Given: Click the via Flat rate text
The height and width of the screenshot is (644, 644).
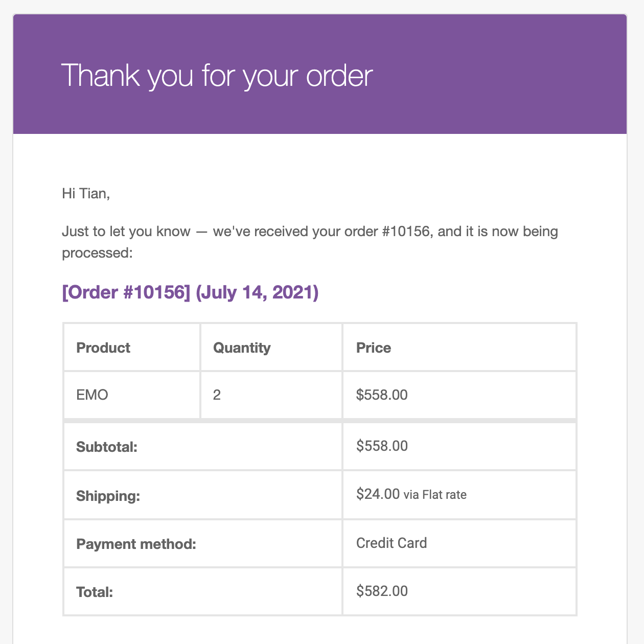Looking at the screenshot, I should (435, 495).
